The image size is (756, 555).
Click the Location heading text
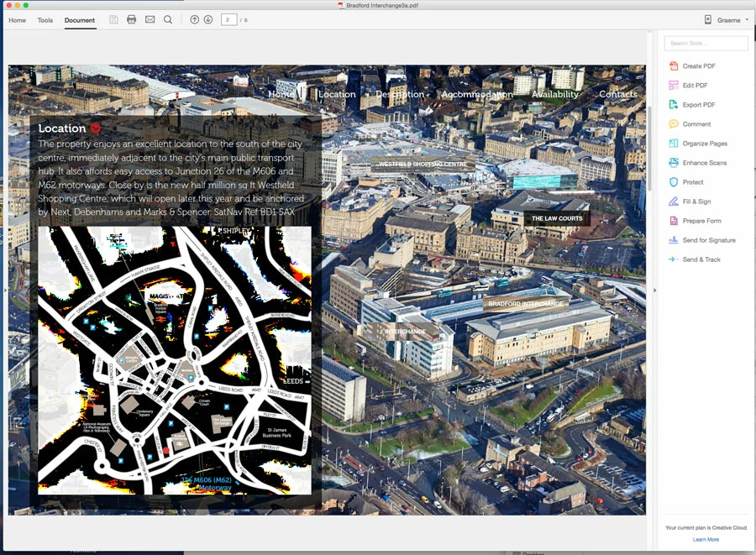tap(62, 128)
